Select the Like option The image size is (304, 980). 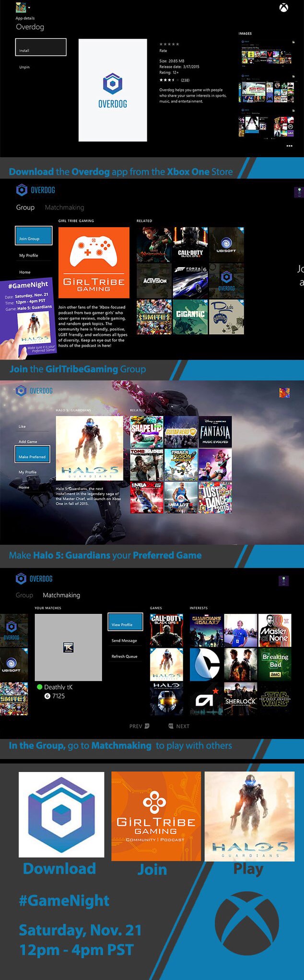coord(22,426)
